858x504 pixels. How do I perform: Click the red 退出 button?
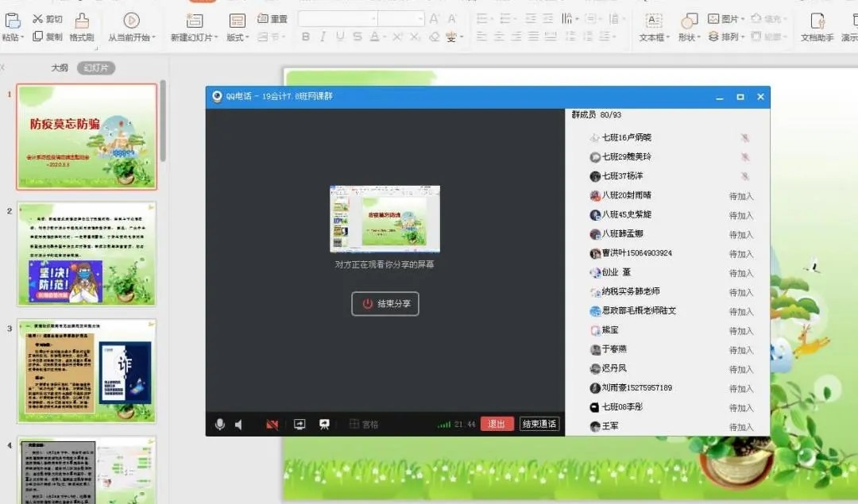(x=497, y=425)
